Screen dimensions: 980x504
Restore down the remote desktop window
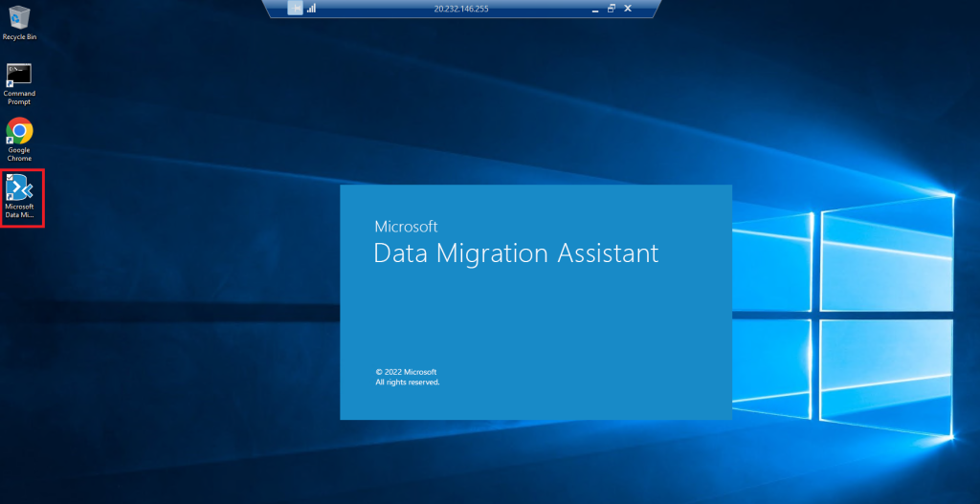point(612,8)
